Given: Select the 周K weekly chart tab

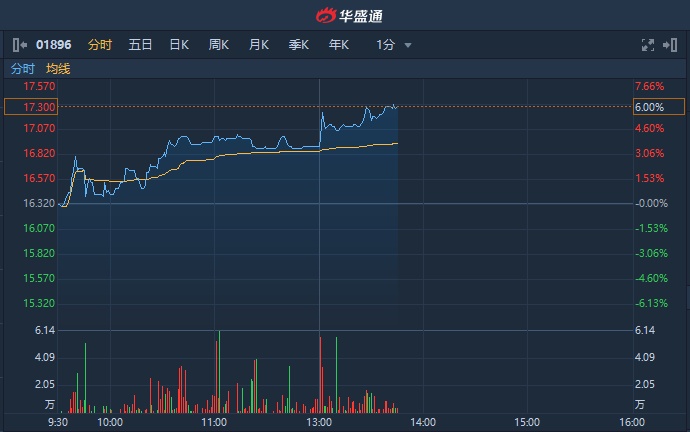Looking at the screenshot, I should coord(219,45).
